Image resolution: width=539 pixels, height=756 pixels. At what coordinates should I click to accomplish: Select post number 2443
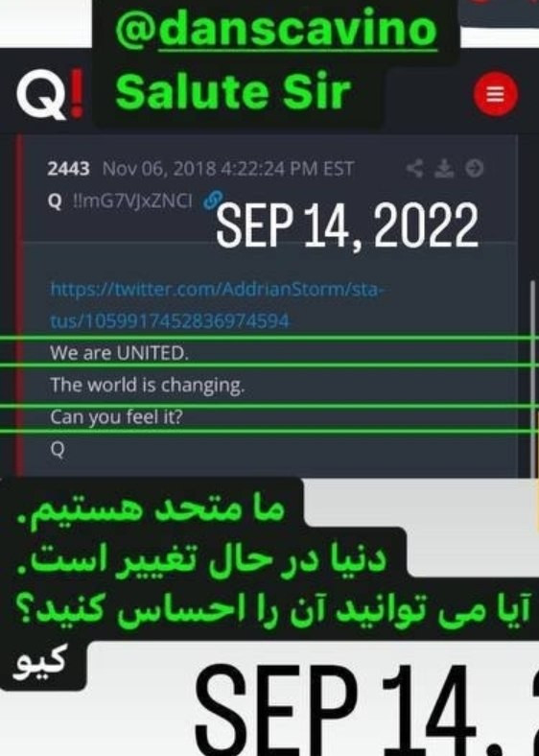68,169
